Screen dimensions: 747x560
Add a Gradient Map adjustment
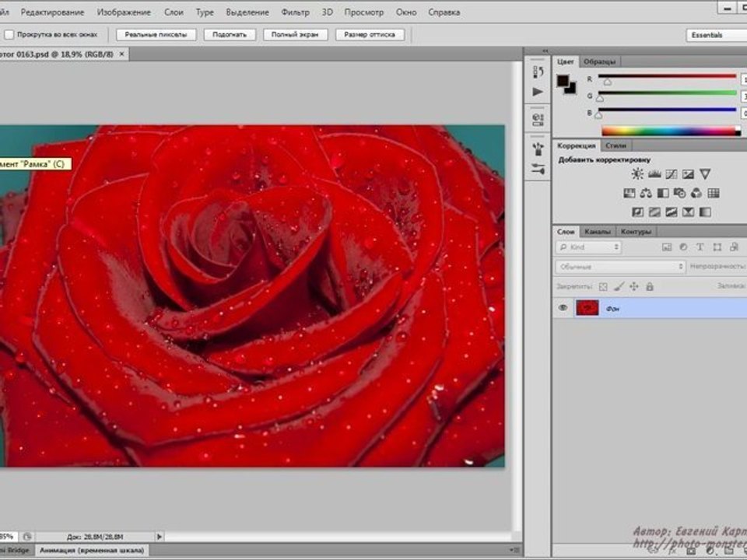tap(705, 212)
